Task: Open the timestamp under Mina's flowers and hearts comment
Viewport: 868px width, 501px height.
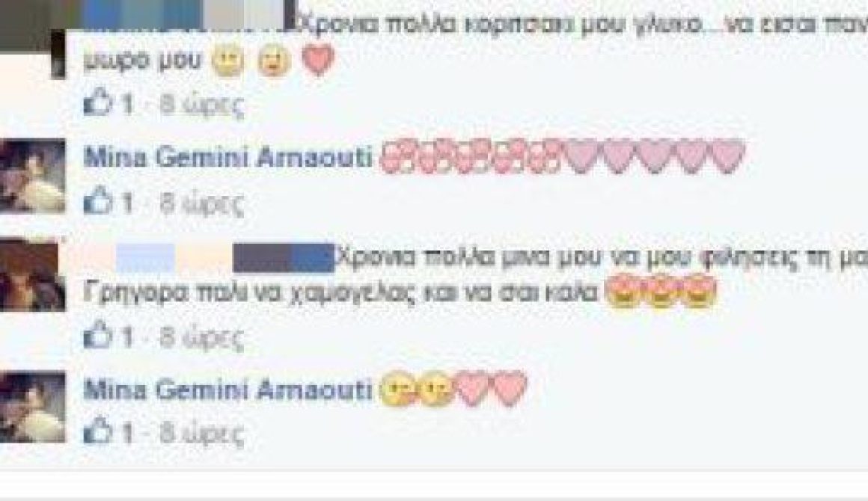Action: click(202, 203)
